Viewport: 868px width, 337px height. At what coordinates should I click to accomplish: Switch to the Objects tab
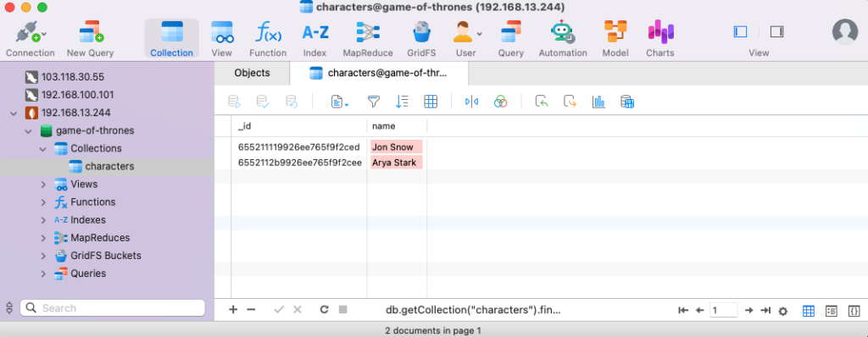(252, 73)
